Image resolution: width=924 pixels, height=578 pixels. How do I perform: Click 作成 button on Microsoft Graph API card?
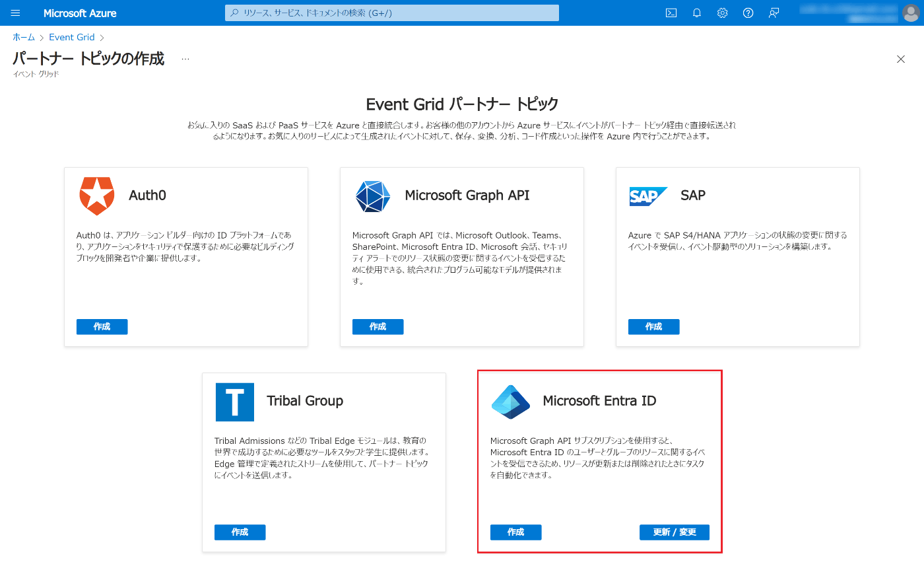coord(378,326)
